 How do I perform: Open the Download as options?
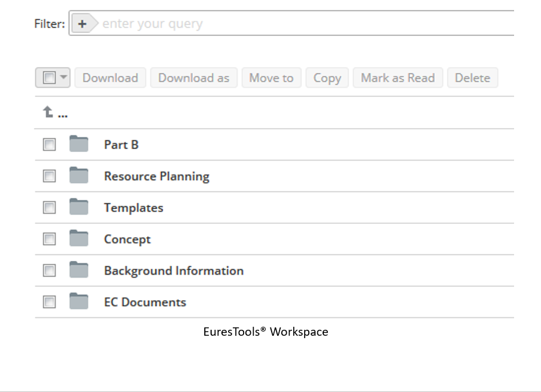point(193,78)
